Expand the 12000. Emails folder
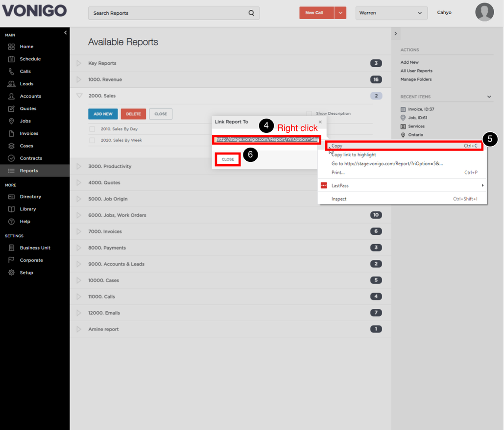504x430 pixels. pos(79,313)
